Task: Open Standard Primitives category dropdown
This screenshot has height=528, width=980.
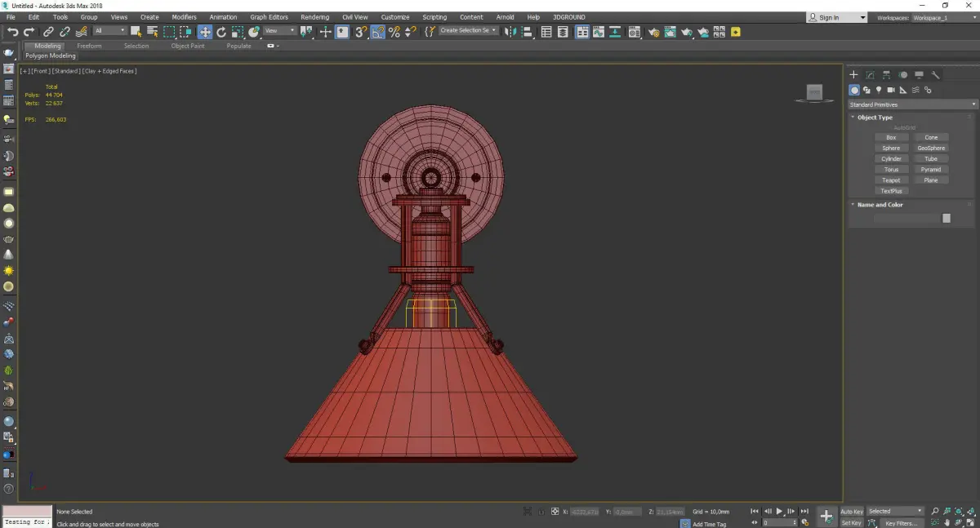Action: pyautogui.click(x=912, y=104)
